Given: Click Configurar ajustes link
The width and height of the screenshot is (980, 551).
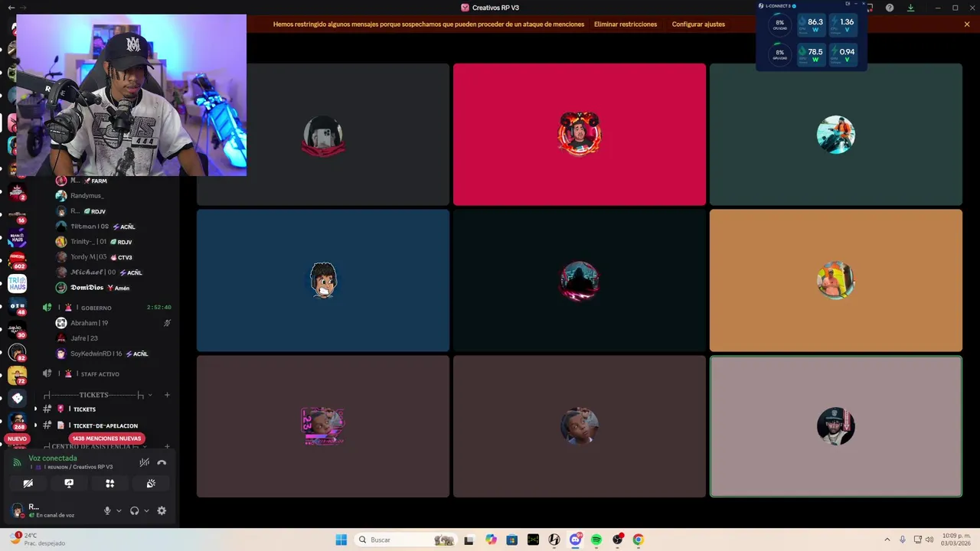Looking at the screenshot, I should tap(698, 24).
